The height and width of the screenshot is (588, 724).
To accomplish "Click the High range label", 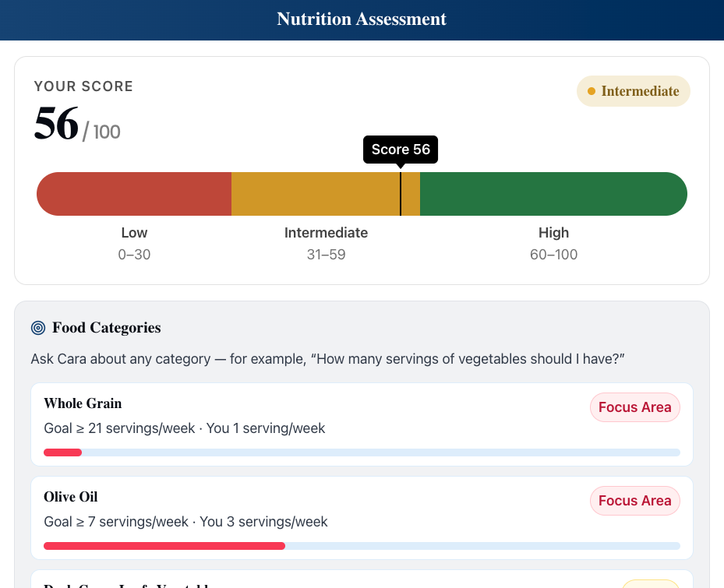I will tap(553, 233).
